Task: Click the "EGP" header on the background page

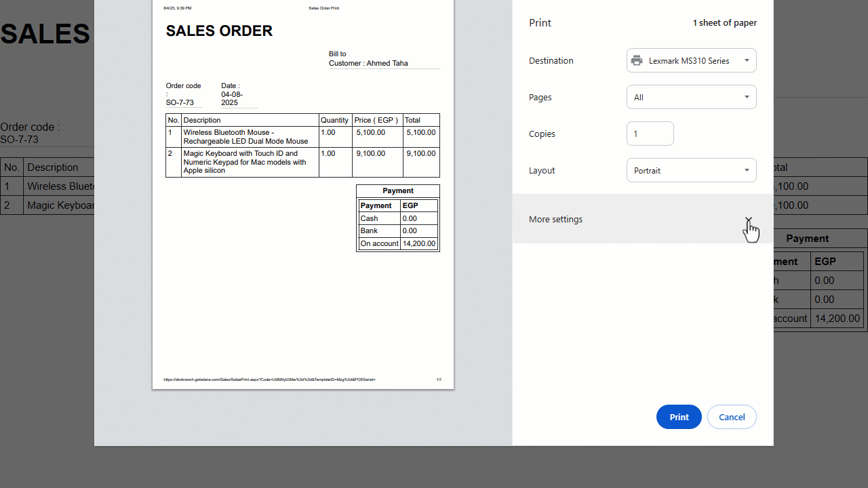Action: 825,261
